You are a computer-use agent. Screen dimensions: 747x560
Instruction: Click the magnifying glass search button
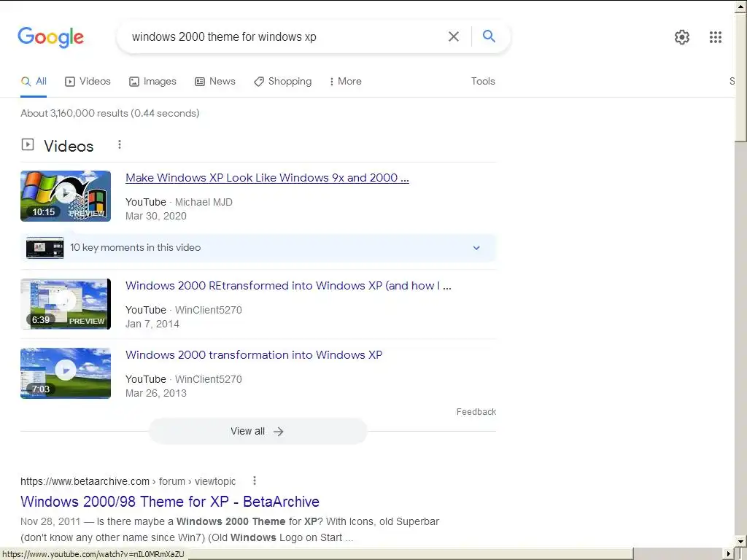click(489, 36)
